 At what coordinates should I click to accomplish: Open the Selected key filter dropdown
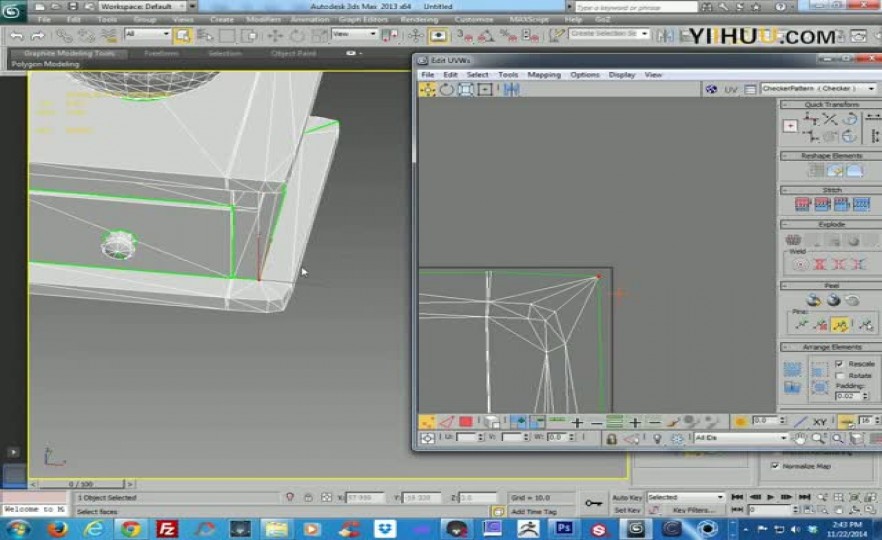click(x=685, y=497)
